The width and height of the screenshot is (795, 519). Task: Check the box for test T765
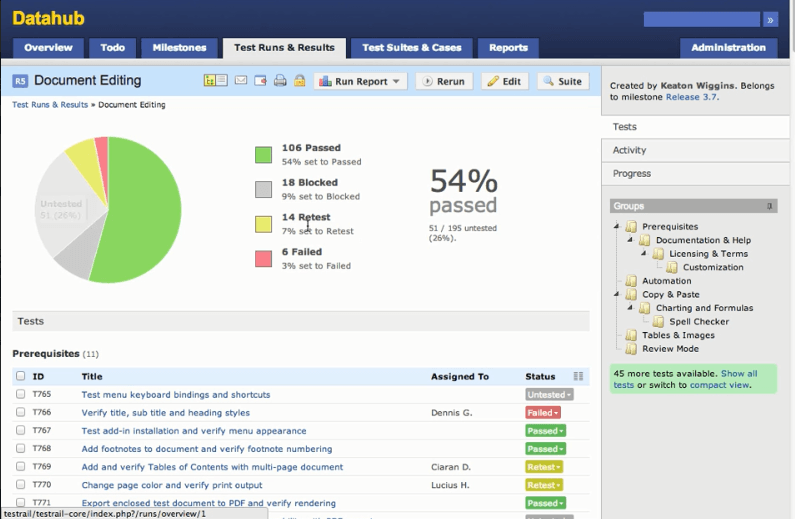point(21,395)
